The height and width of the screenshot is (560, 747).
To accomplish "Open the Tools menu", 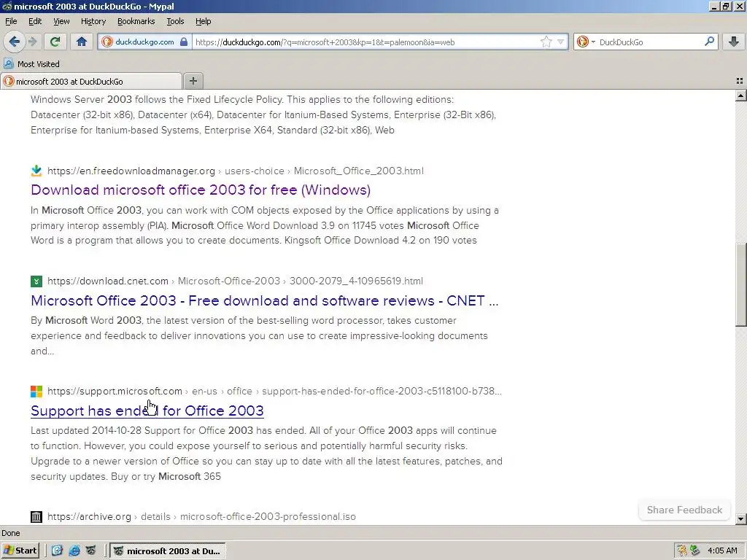I will tap(175, 21).
